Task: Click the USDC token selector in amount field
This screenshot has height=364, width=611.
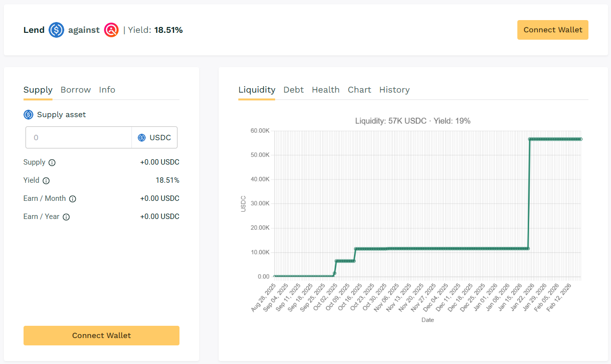Action: (154, 138)
